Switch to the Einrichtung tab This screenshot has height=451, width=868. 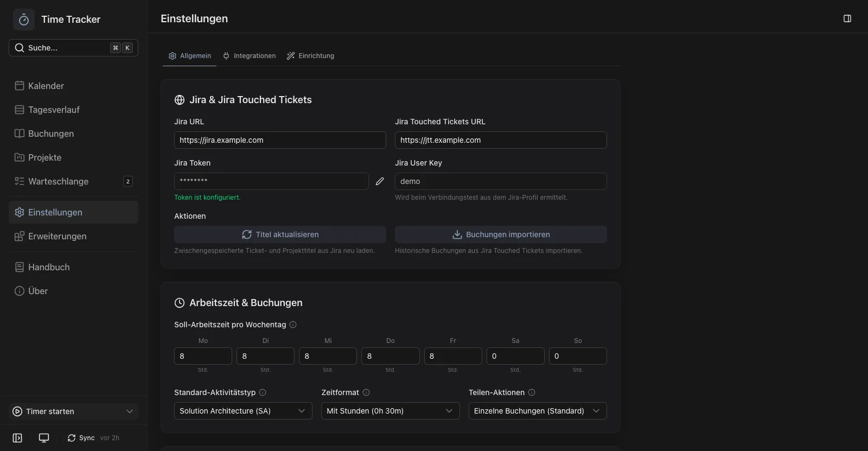(x=310, y=56)
